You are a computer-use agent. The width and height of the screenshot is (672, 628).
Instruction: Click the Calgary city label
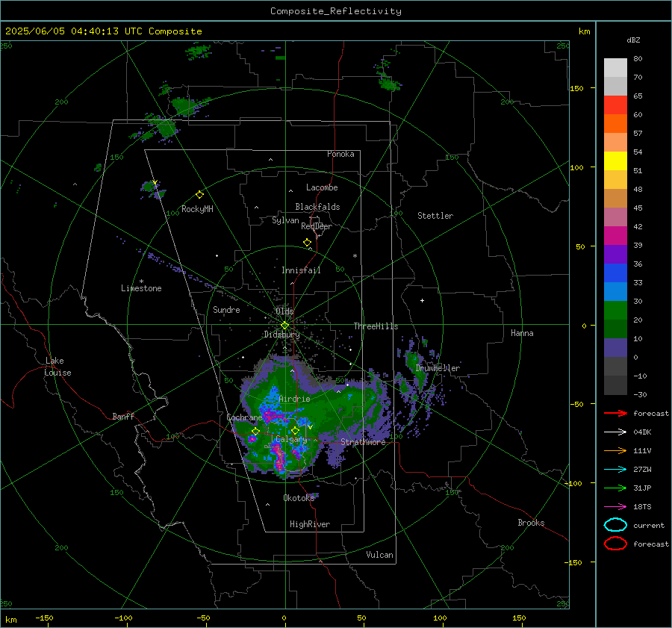pyautogui.click(x=291, y=439)
